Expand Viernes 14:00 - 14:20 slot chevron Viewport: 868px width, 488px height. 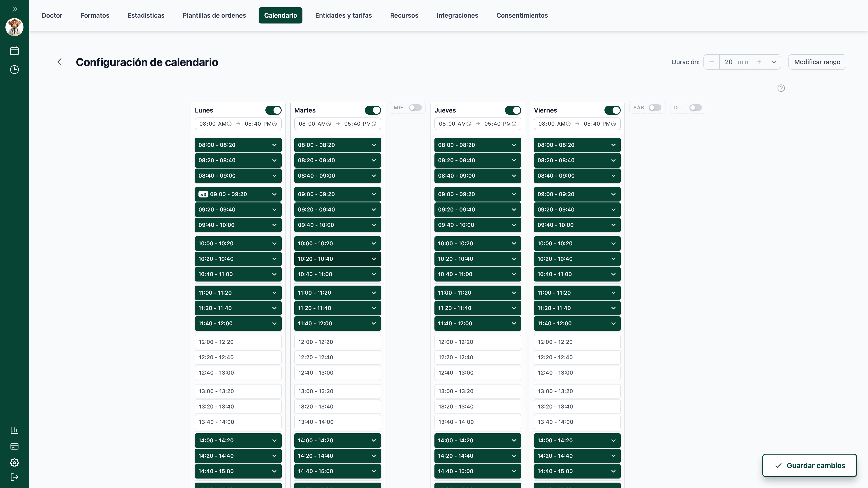(x=613, y=441)
